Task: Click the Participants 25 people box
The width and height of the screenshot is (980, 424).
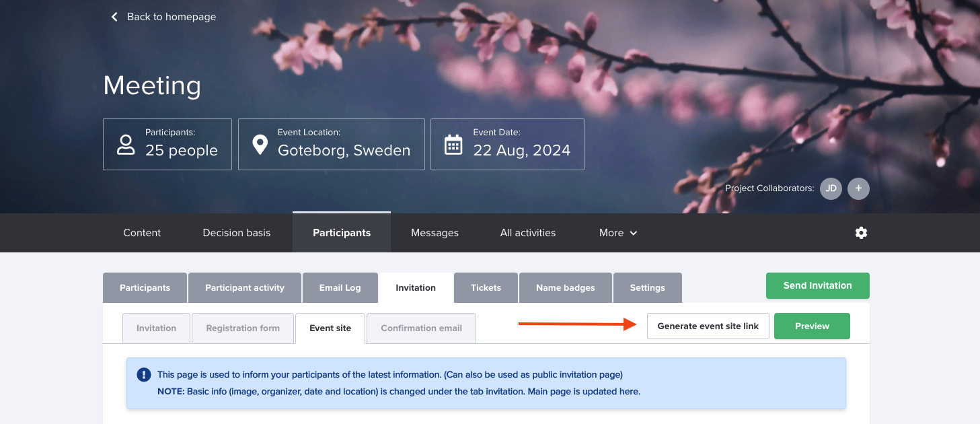Action: (167, 145)
